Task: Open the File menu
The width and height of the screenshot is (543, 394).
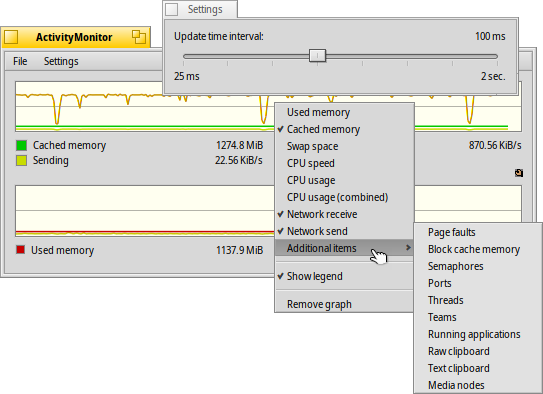Action: 20,61
